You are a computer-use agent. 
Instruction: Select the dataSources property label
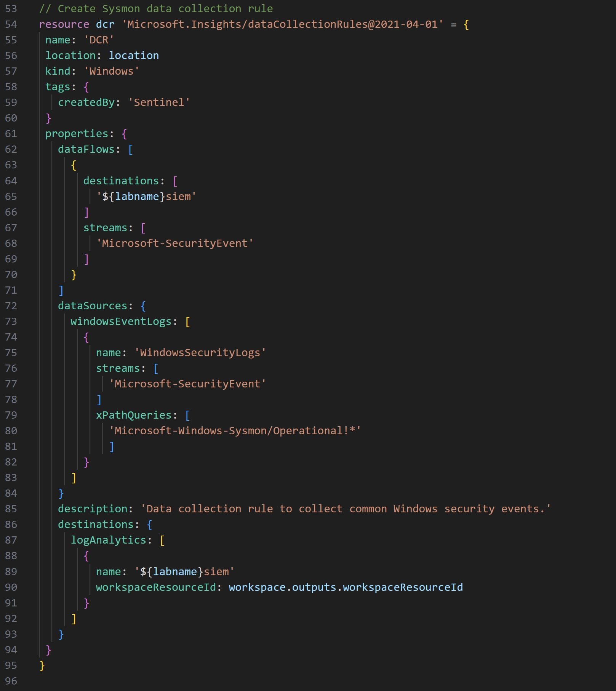point(93,306)
